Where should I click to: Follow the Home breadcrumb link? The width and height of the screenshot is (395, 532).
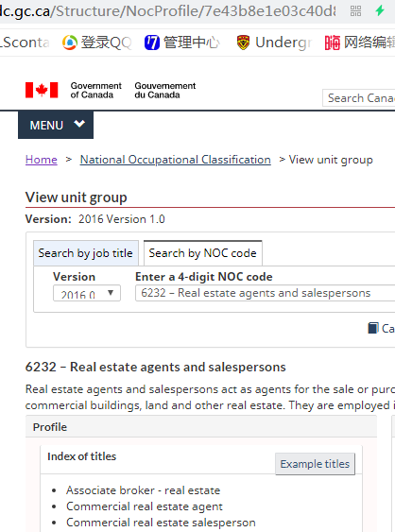[x=42, y=160]
